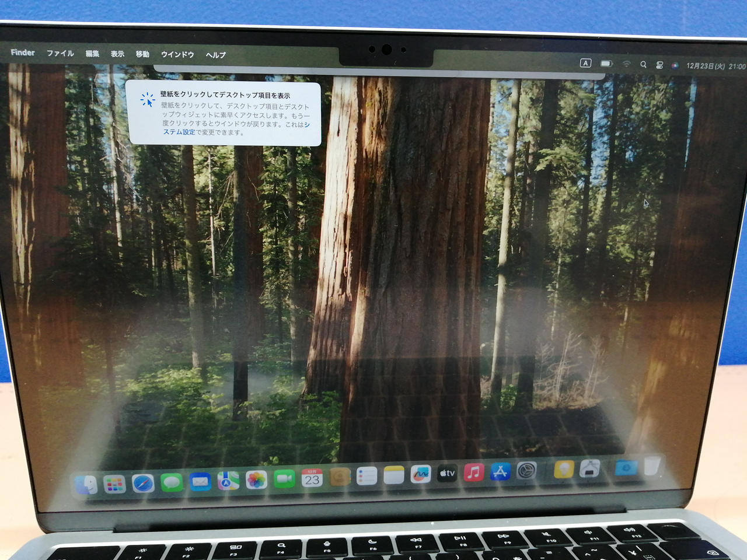Start FaceTime from the Dock
The height and width of the screenshot is (560, 747).
pyautogui.click(x=284, y=479)
